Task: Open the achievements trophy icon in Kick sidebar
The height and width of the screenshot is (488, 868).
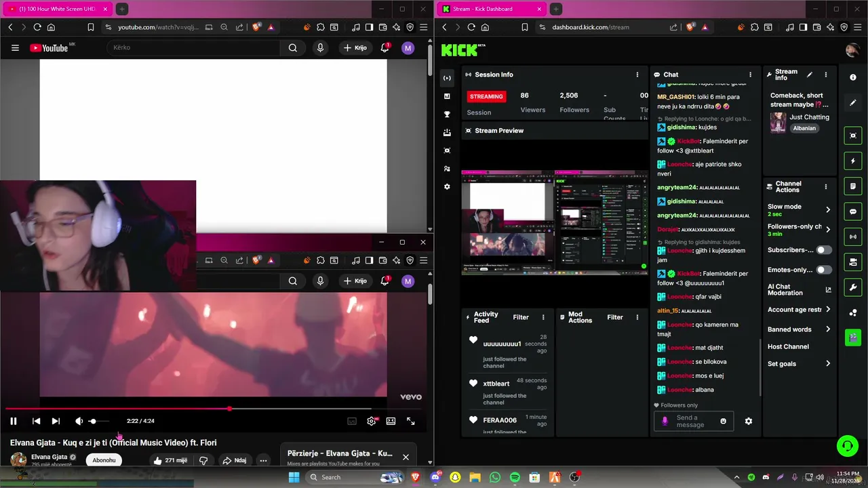Action: point(447,115)
